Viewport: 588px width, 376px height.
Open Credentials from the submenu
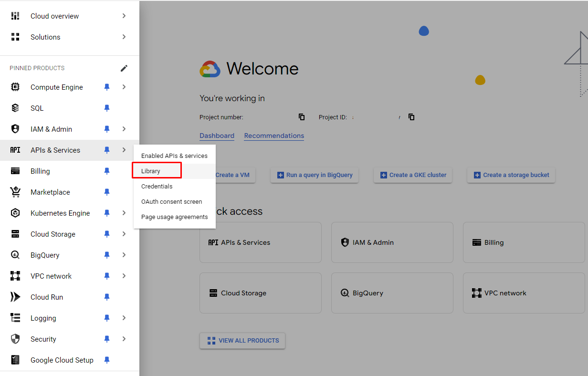tap(175, 186)
